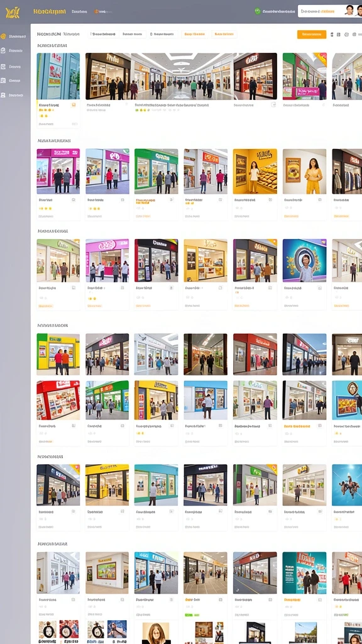Click the solid orange action button

(x=312, y=35)
